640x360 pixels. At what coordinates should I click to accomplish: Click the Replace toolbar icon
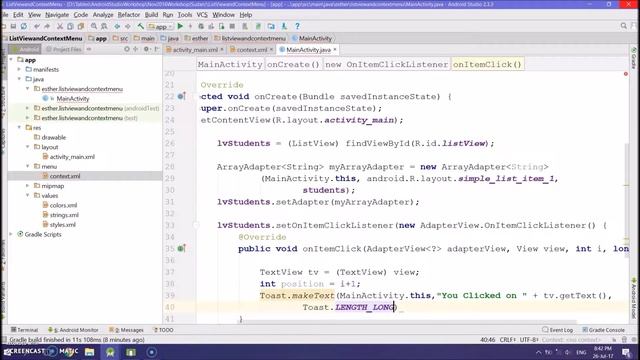pos(104,26)
